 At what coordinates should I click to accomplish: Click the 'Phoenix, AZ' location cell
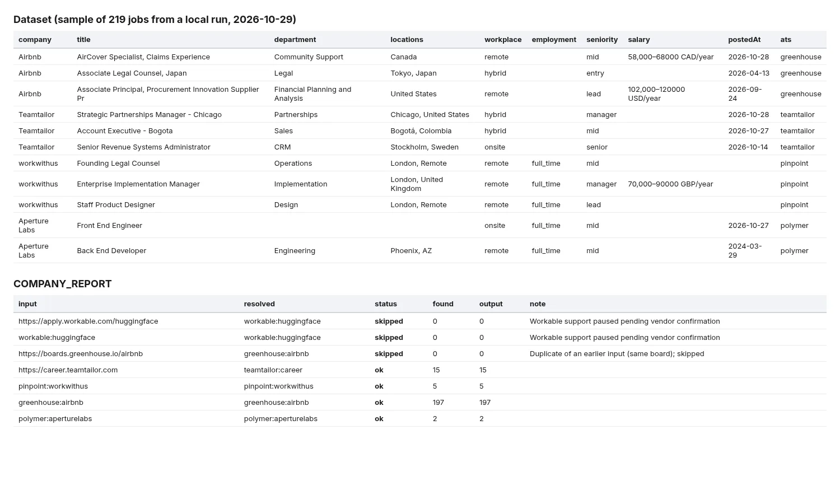click(411, 251)
